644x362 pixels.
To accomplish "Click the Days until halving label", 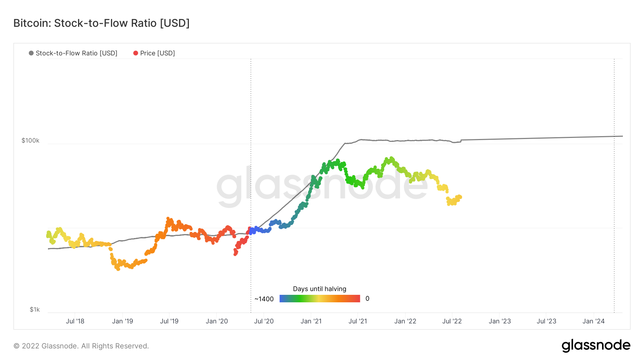I will pyautogui.click(x=319, y=289).
